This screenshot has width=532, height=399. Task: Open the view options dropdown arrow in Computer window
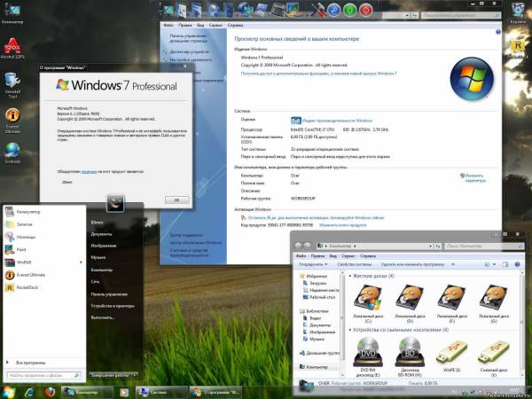tap(495, 264)
